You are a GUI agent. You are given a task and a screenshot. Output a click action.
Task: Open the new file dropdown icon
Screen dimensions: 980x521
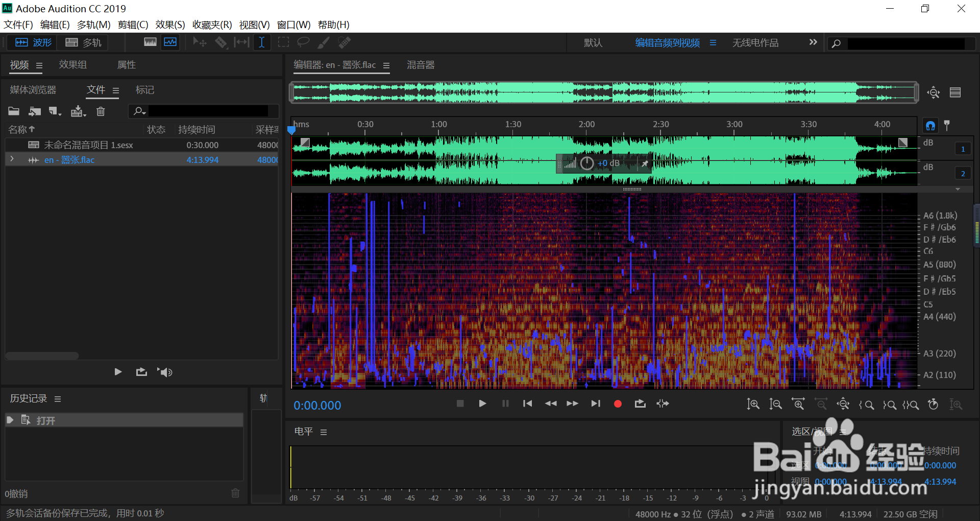pos(55,111)
